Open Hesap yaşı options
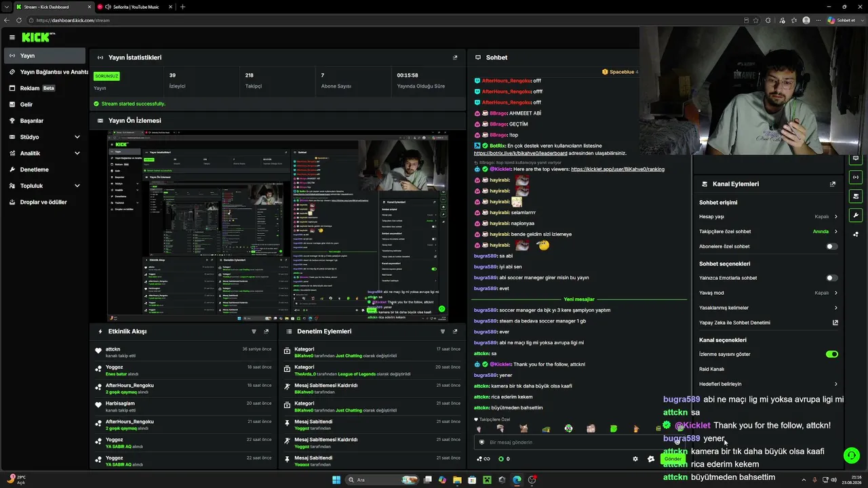The height and width of the screenshot is (488, 868). pyautogui.click(x=768, y=217)
